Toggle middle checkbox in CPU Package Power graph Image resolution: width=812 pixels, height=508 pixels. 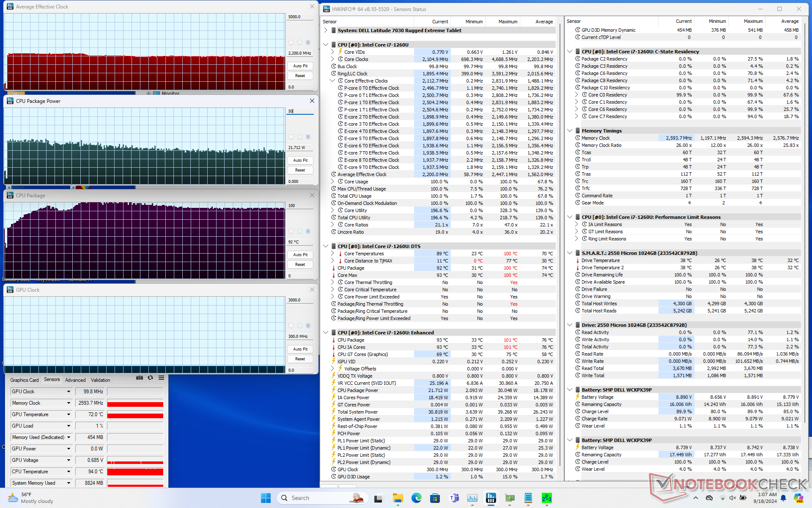click(299, 137)
